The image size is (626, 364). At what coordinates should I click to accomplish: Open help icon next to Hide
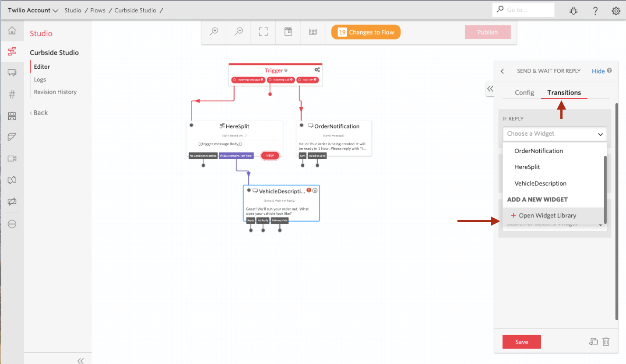[609, 70]
